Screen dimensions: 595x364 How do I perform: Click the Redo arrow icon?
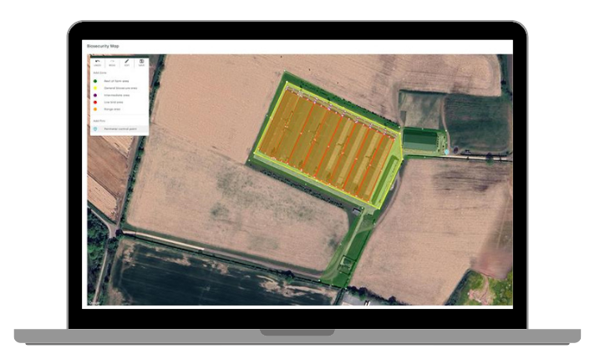(112, 63)
